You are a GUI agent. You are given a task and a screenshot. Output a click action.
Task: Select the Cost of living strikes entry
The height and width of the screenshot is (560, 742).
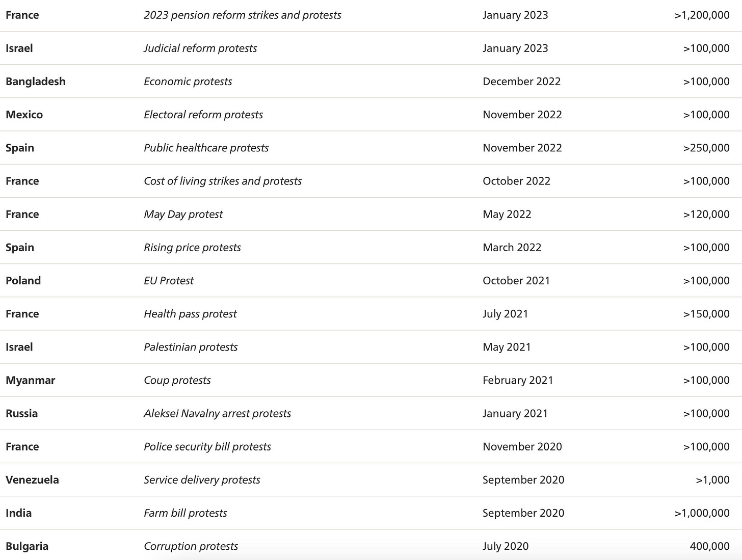[223, 181]
